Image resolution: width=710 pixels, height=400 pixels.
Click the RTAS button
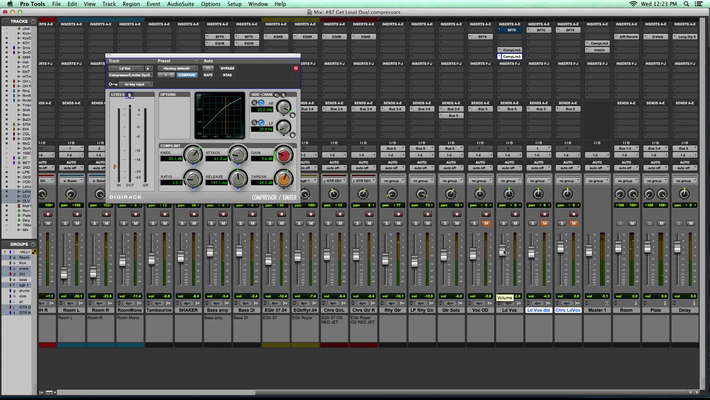coord(227,75)
